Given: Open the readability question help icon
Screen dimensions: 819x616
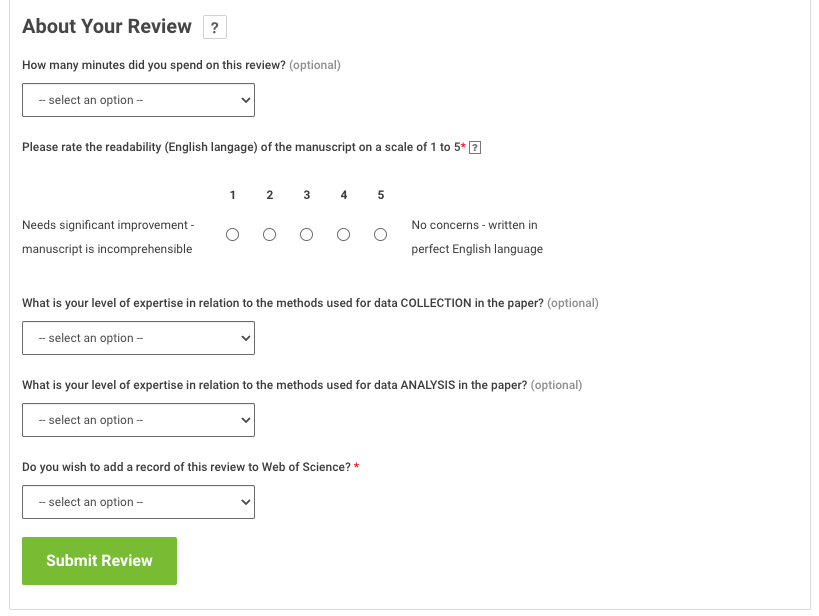Looking at the screenshot, I should click(476, 148).
